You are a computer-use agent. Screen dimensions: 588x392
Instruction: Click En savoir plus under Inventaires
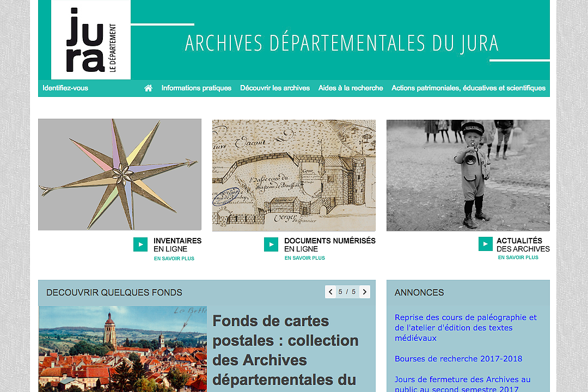click(x=174, y=259)
